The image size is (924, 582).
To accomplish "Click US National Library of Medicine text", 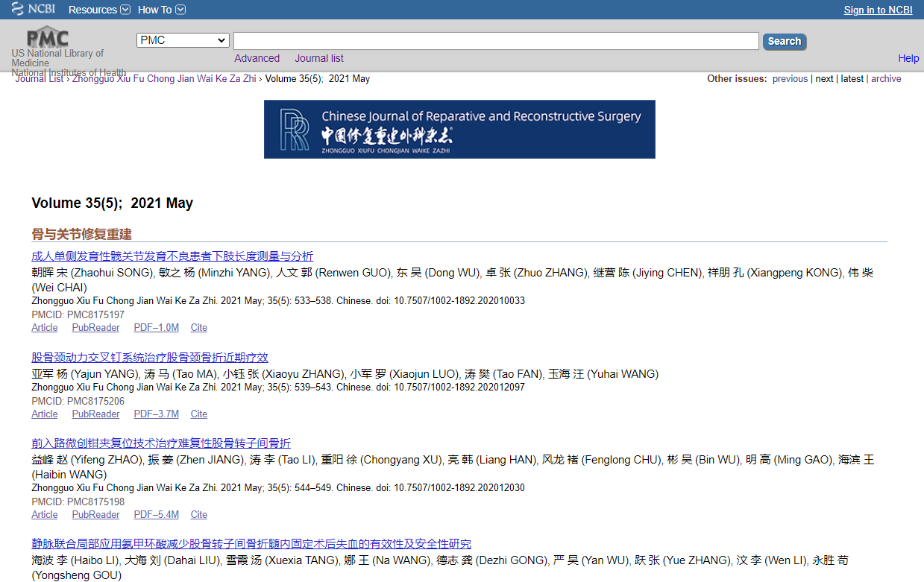I will coord(57,58).
